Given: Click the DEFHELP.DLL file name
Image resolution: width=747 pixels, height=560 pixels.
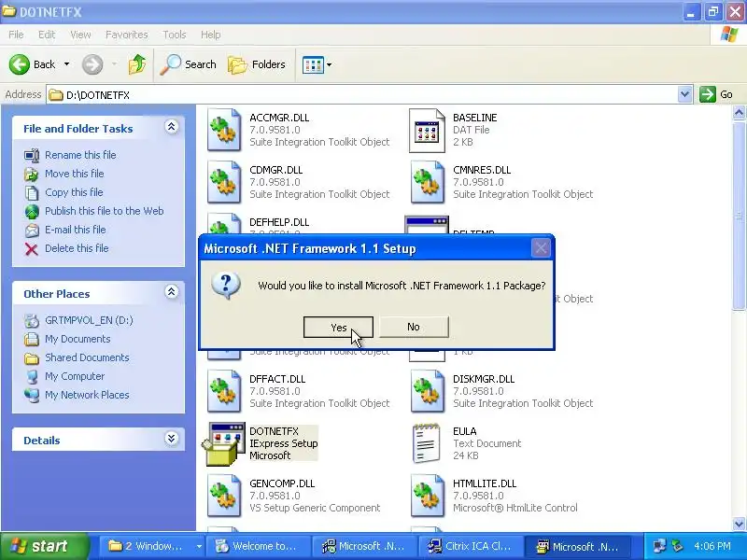Looking at the screenshot, I should pos(279,222).
